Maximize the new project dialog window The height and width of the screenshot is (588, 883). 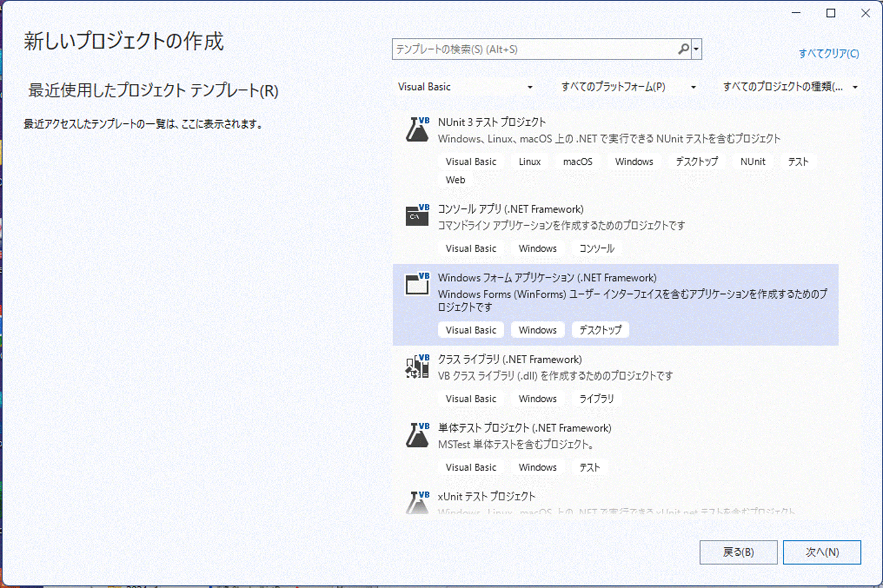tap(831, 14)
